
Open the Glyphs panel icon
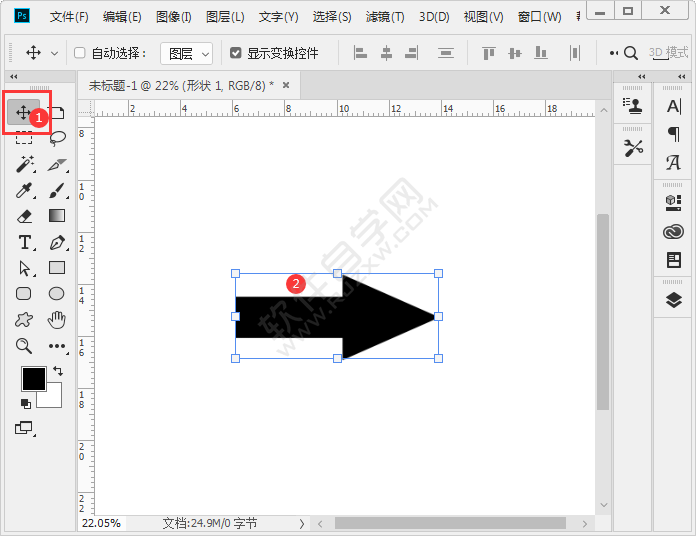(x=673, y=162)
